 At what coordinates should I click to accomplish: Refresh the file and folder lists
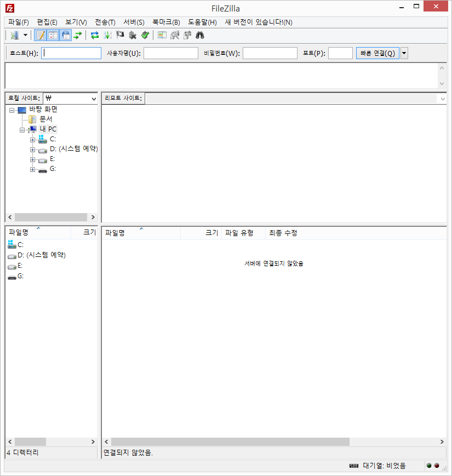tap(95, 36)
